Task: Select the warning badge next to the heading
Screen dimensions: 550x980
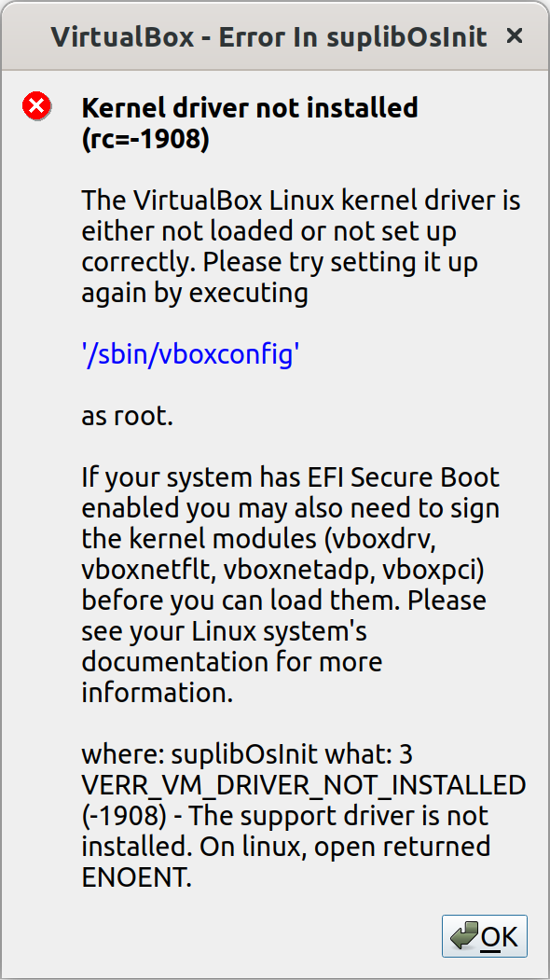Action: [35, 106]
